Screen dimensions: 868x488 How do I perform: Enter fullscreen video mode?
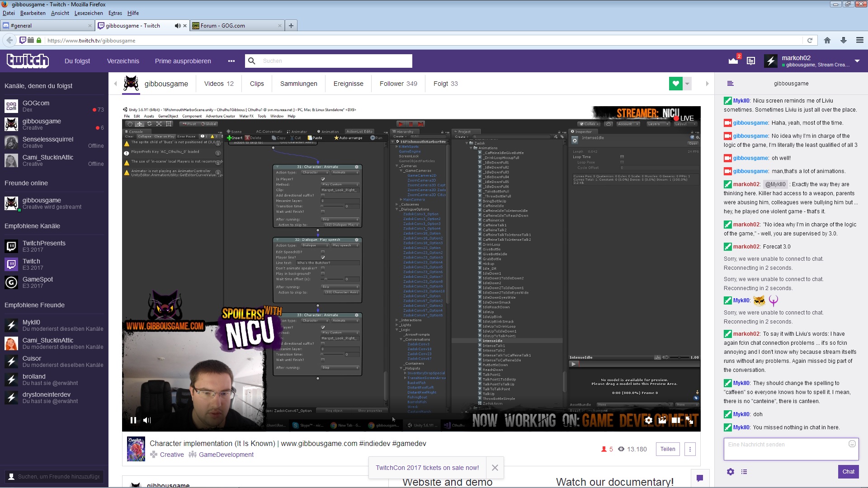click(x=689, y=420)
